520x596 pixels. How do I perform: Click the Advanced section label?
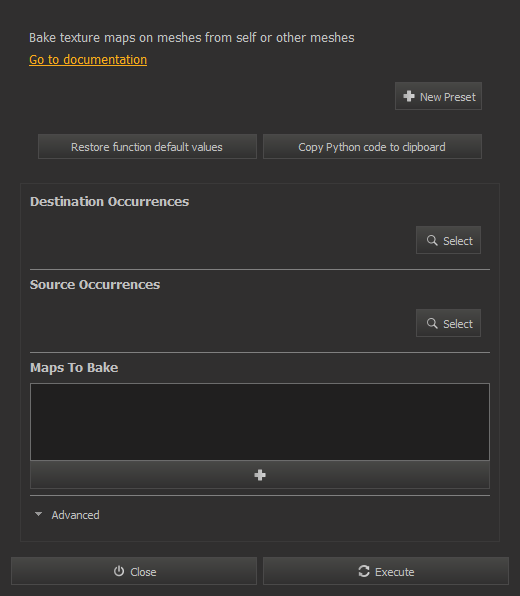click(75, 515)
